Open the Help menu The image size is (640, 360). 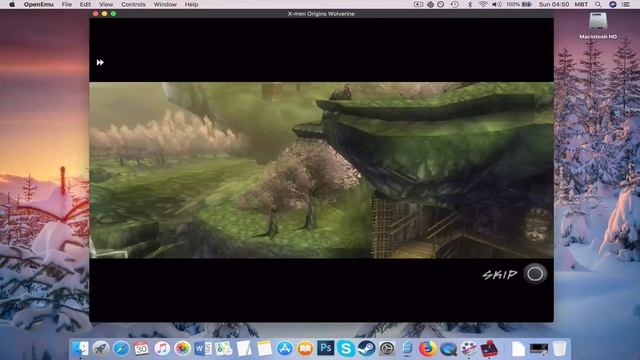191,4
